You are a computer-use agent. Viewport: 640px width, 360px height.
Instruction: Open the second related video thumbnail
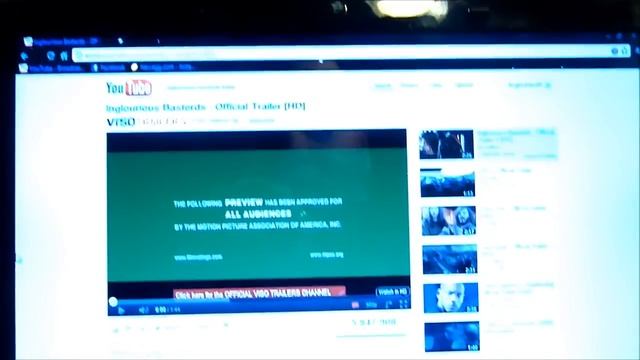point(447,183)
